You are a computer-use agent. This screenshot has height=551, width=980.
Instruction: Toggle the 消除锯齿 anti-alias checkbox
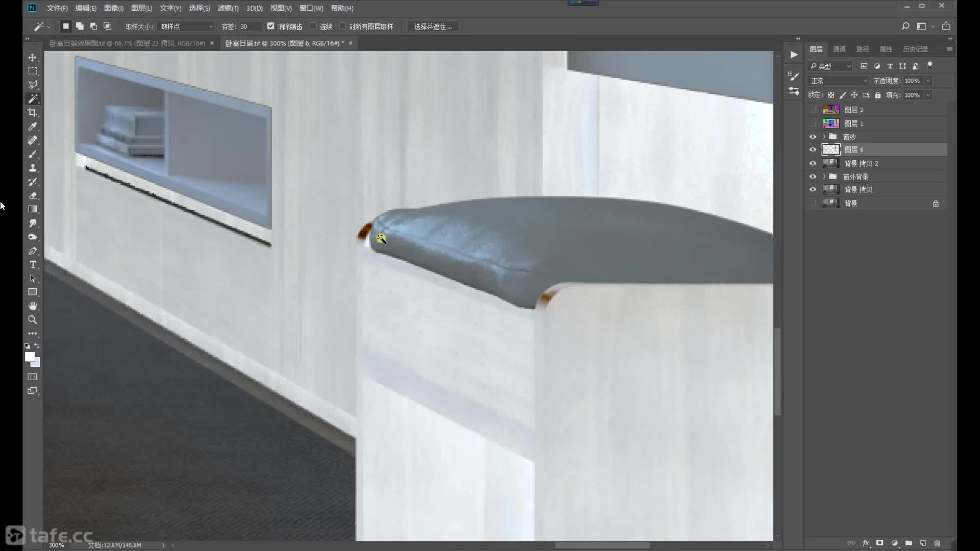click(x=271, y=26)
